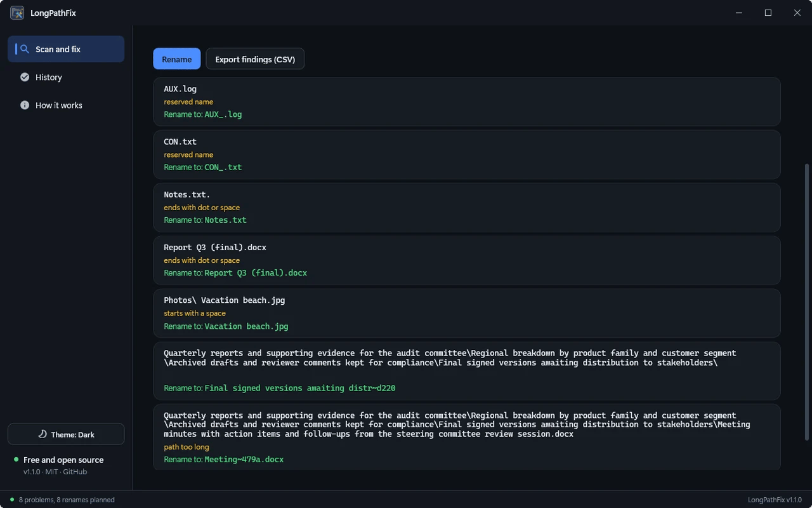
Task: Click the LongPathFix app logo icon
Action: tap(17, 13)
